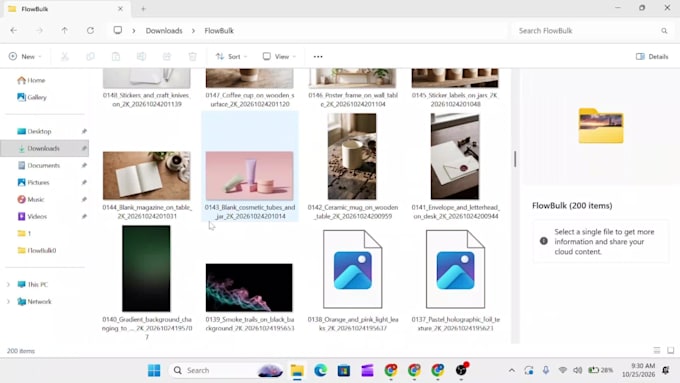
Task: Unpin Videos using its pin icon
Action: [x=84, y=216]
